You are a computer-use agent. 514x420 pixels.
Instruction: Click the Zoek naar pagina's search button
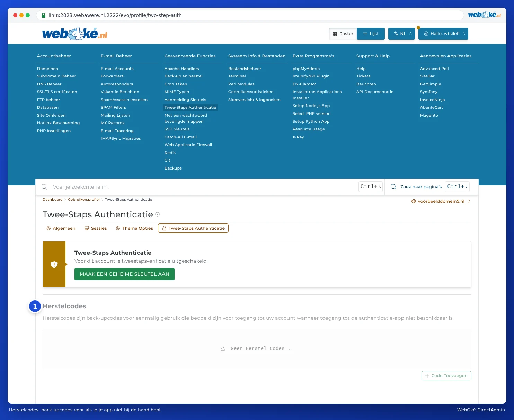click(x=430, y=187)
